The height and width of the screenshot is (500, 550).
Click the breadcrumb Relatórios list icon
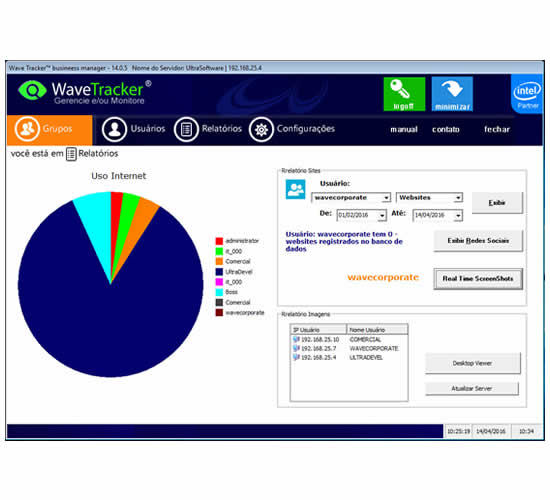tap(71, 154)
